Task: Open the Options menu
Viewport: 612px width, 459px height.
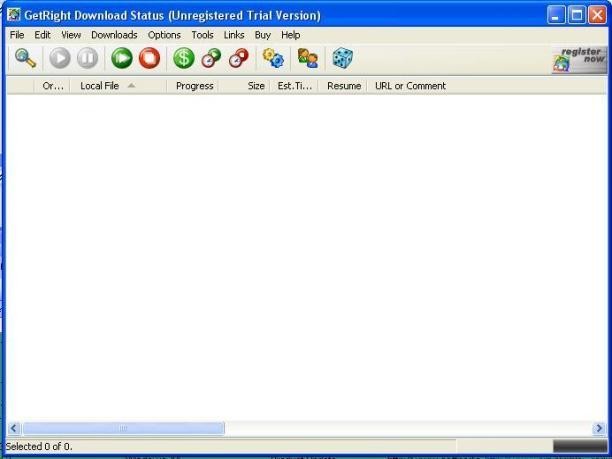Action: coord(164,35)
